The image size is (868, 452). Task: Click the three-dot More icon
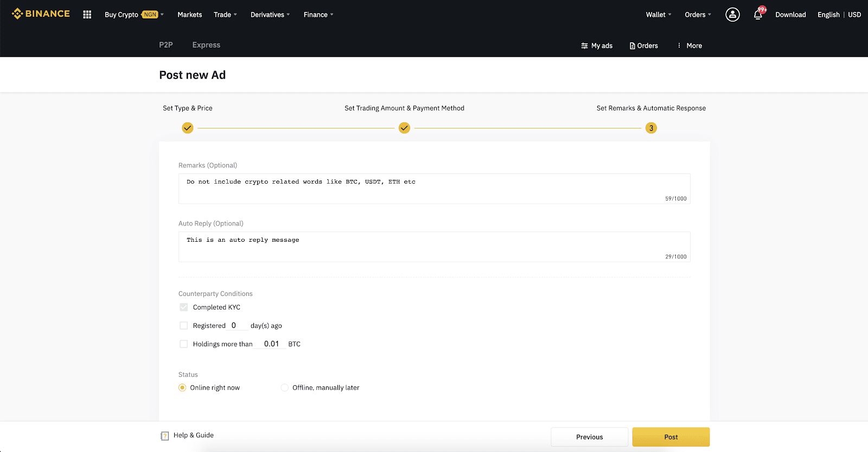tap(679, 46)
